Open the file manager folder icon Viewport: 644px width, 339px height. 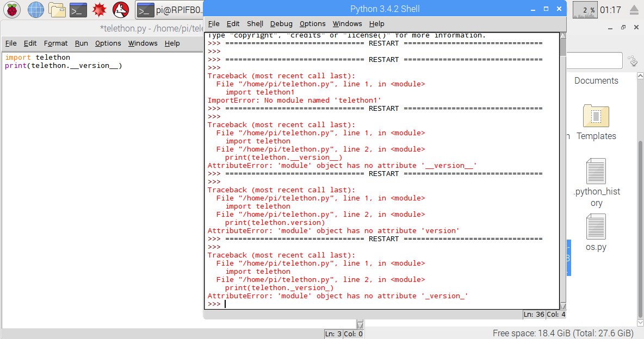(57, 10)
